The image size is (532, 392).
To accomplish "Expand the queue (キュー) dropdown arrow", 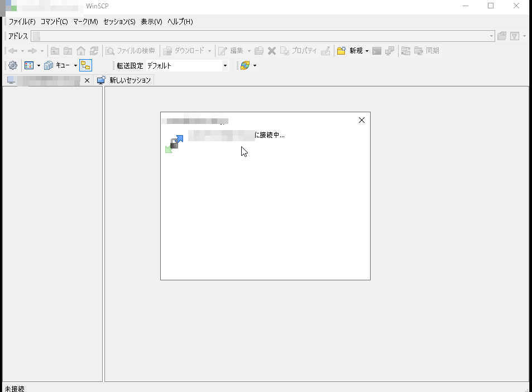I will [x=75, y=65].
